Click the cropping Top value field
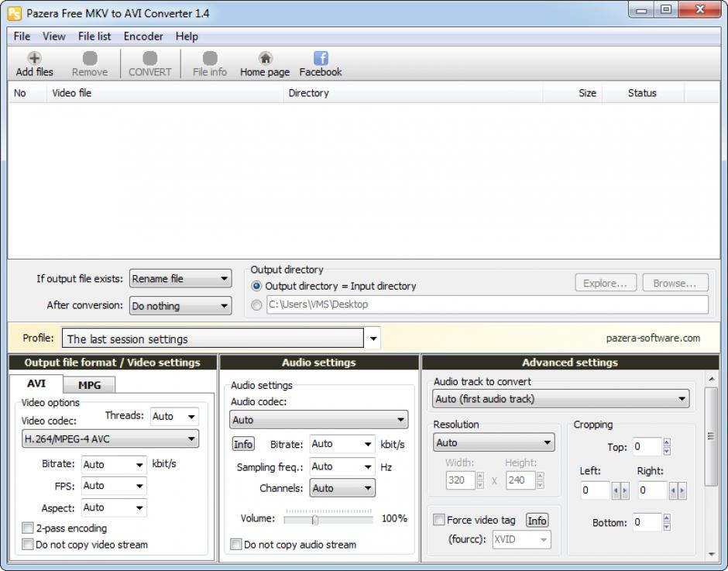This screenshot has height=571, width=728. click(647, 447)
